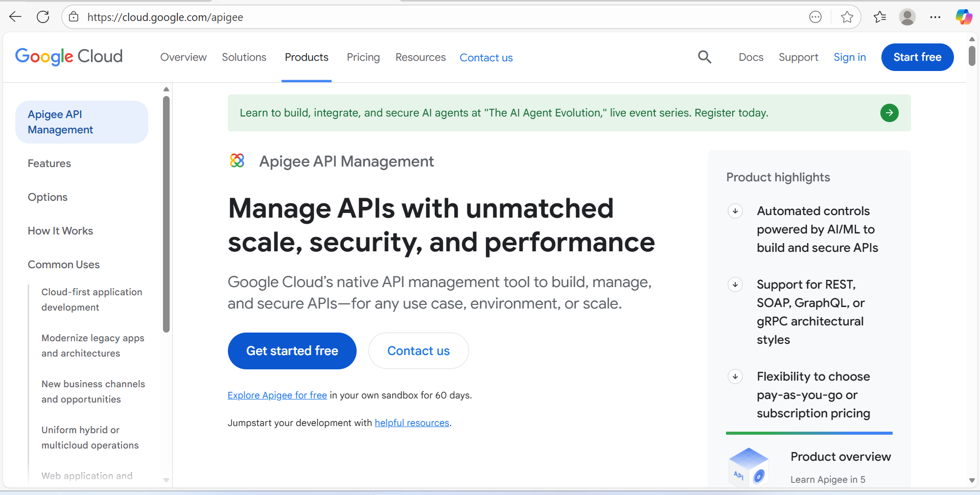
Task: Open the Copilot icon in browser toolbar
Action: coord(963,17)
